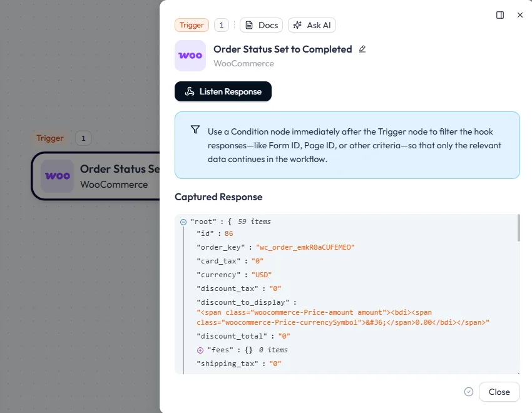Open the Docs link

tap(261, 25)
